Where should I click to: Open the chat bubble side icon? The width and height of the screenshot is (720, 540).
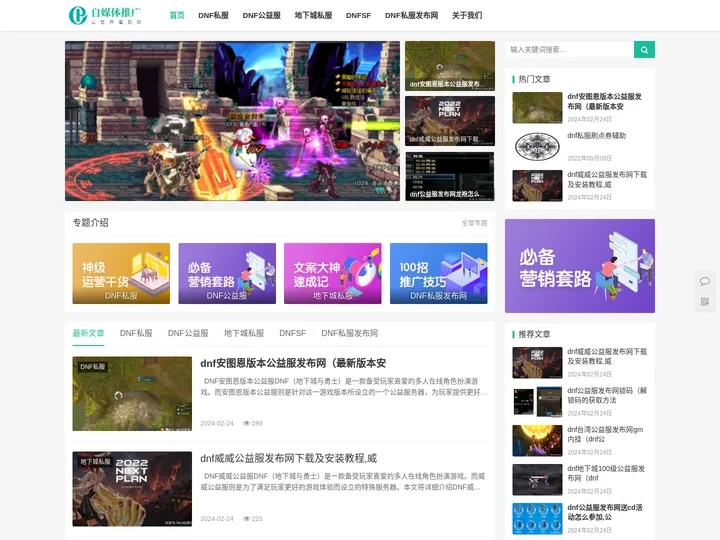704,281
